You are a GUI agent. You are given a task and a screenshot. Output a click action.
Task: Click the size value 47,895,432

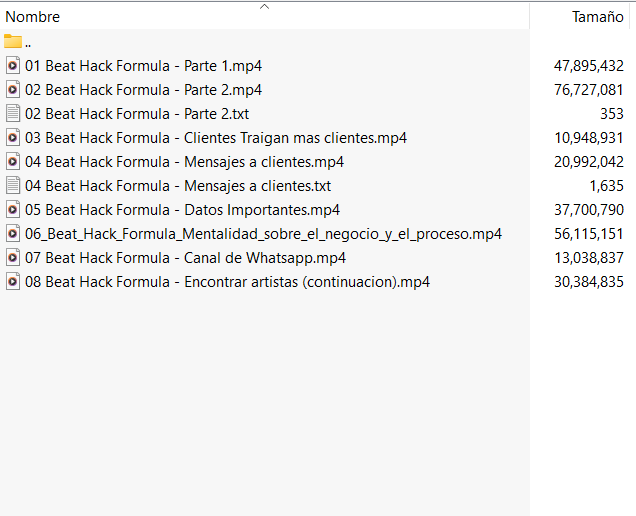pyautogui.click(x=588, y=66)
